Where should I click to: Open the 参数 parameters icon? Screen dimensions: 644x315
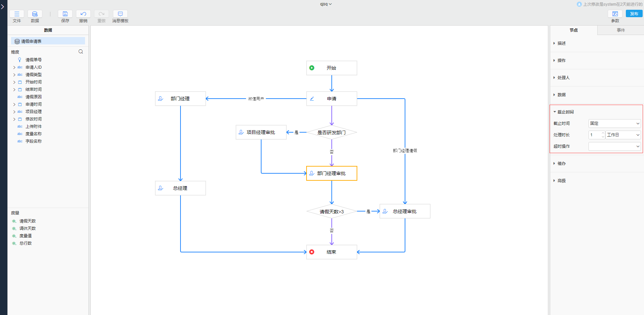pyautogui.click(x=615, y=14)
